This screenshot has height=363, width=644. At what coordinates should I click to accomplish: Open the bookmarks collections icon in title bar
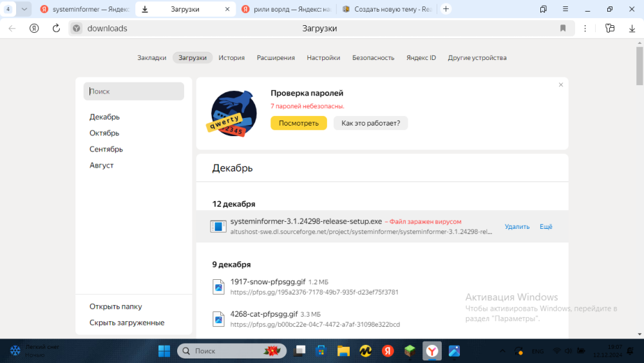(x=544, y=9)
